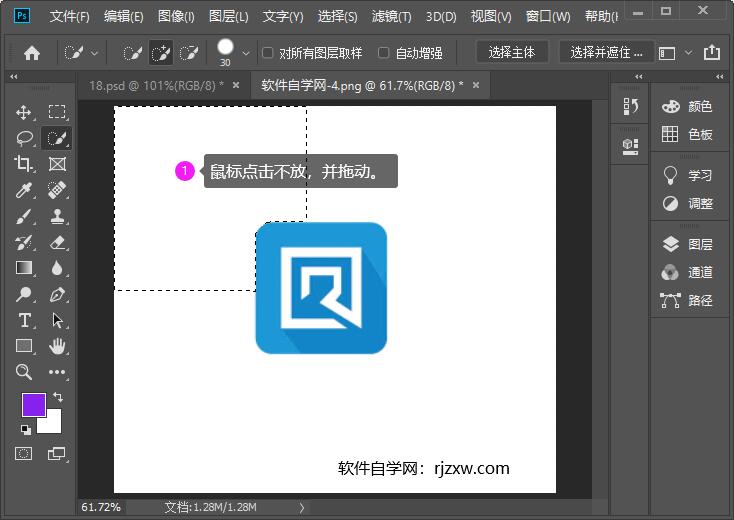
Task: Open the History panel icon
Action: 630,106
